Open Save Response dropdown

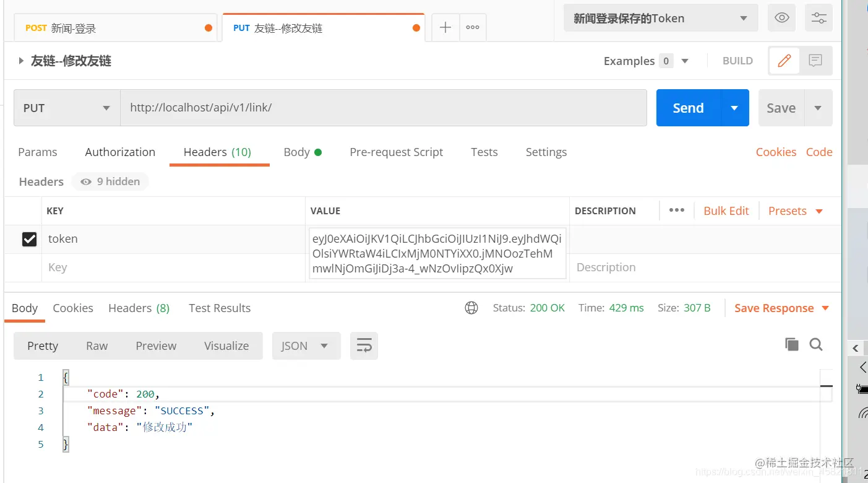click(x=781, y=308)
